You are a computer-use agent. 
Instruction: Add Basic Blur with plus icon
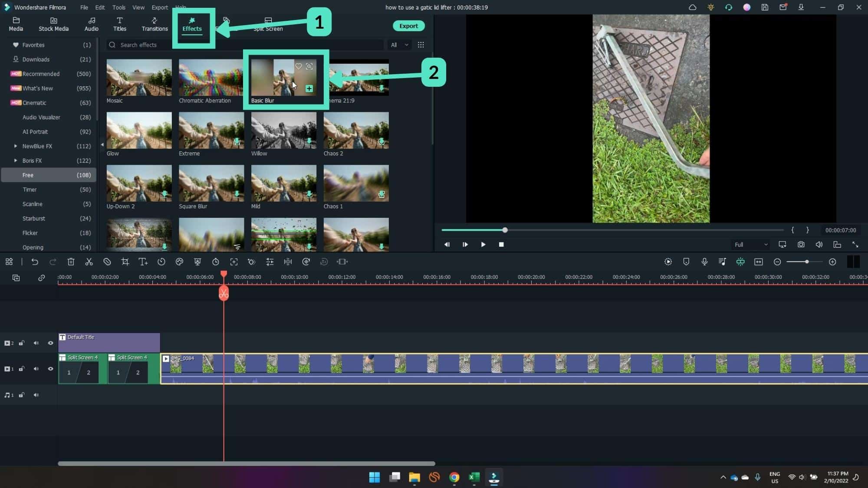[x=309, y=88]
